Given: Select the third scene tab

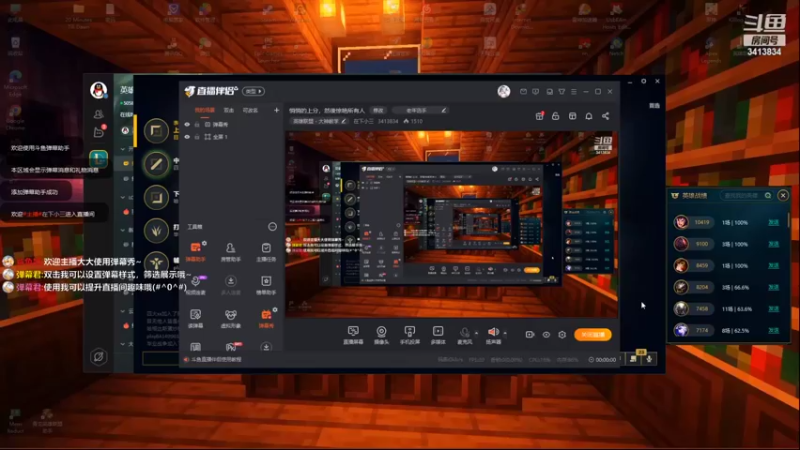Looking at the screenshot, I should click(x=250, y=110).
